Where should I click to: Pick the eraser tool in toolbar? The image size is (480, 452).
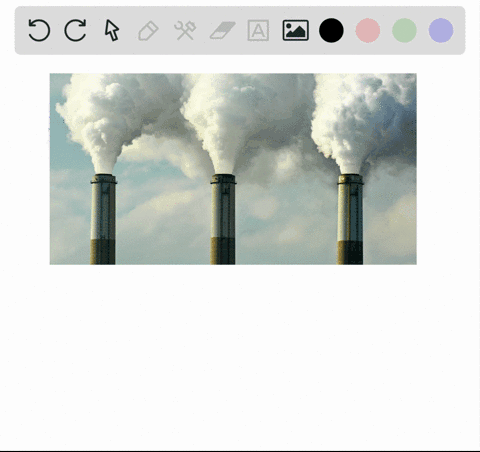[222, 31]
